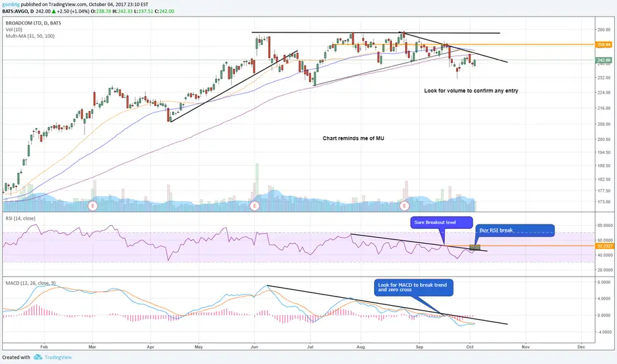Select the Buy RSI break callout
The height and width of the screenshot is (364, 617).
[515, 230]
